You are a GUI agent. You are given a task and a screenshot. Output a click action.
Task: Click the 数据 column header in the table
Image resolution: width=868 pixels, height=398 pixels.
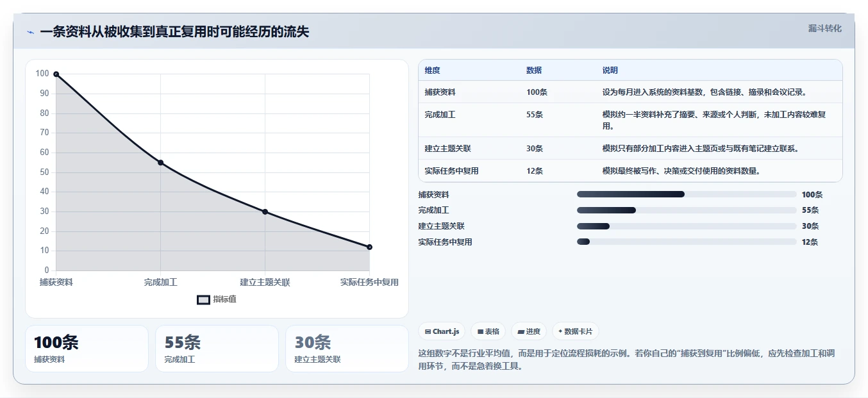click(534, 70)
